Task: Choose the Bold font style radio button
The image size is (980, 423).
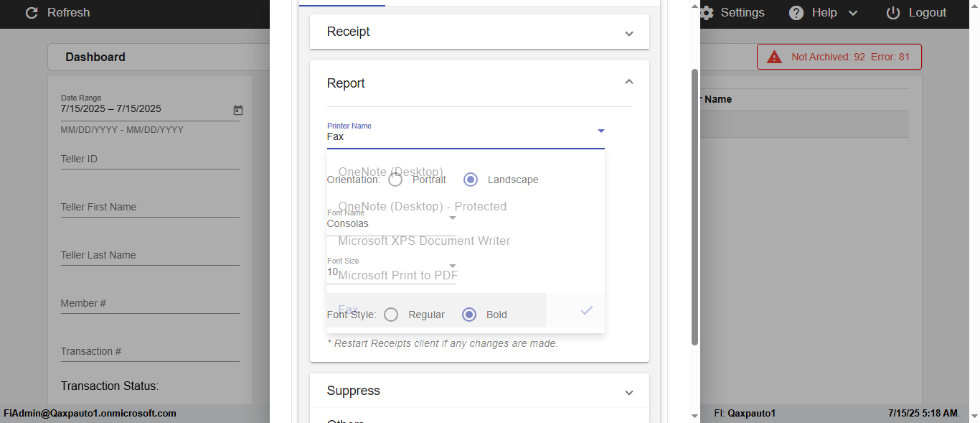Action: click(469, 315)
